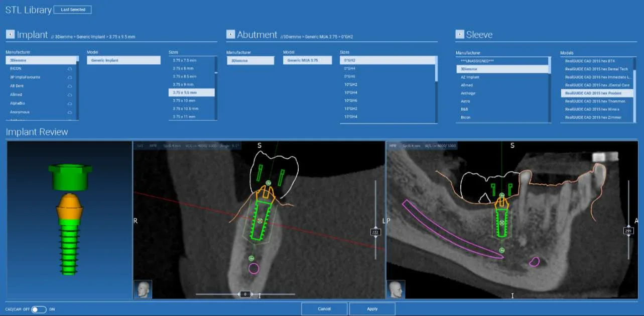
Task: Select implant size 3.75 x 9.5 mm
Action: click(191, 92)
